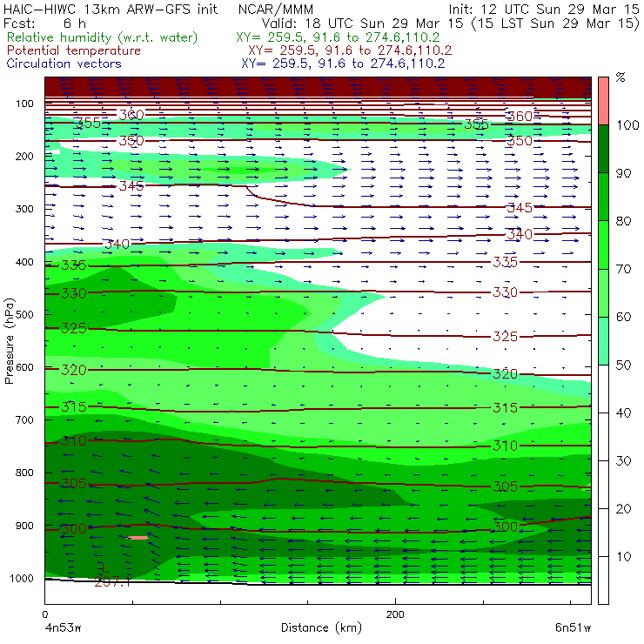Image resolution: width=644 pixels, height=644 pixels.
Task: Click the 'HAIC-HIWC 13km ARW-GFS init' title
Action: (x=111, y=9)
